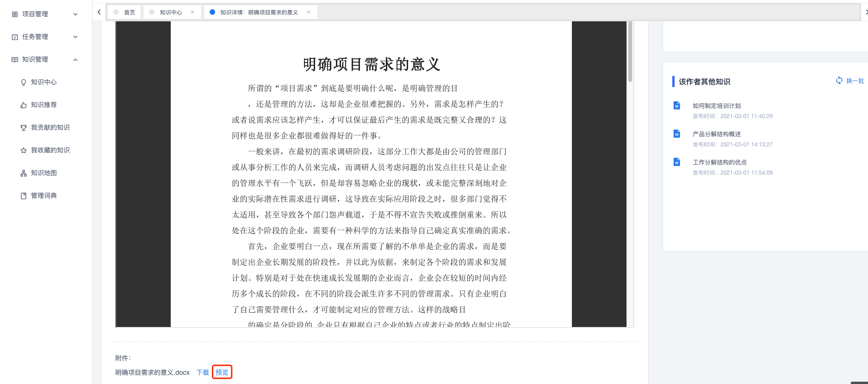Click the 预览 link for the attachment
This screenshot has width=868, height=384.
[x=222, y=372]
